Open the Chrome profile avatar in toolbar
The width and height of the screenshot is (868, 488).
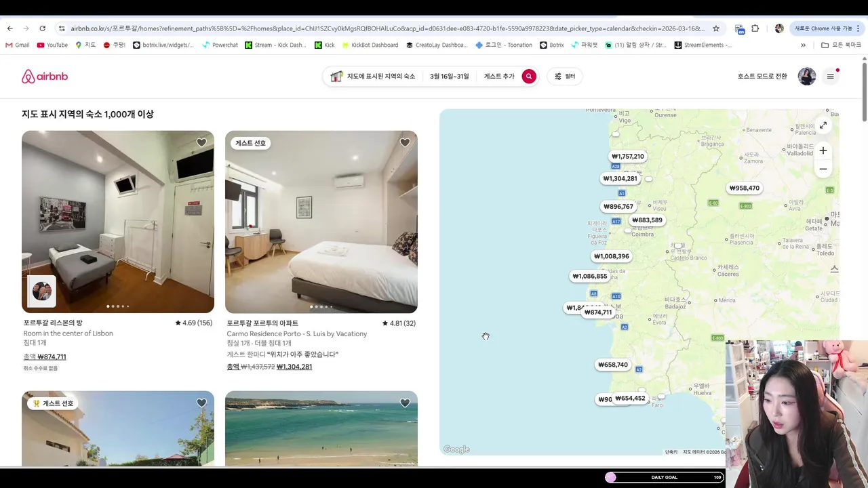pos(779,28)
